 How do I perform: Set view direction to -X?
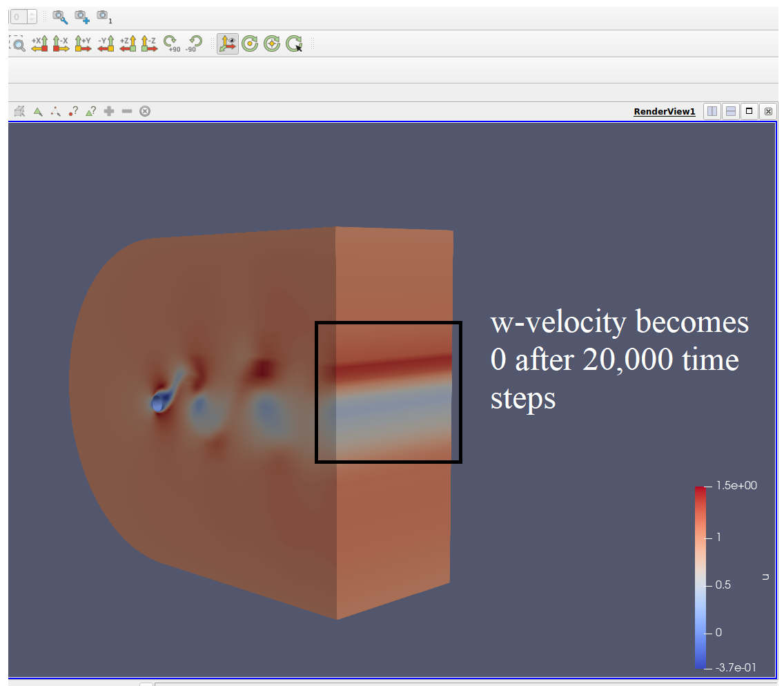[61, 44]
